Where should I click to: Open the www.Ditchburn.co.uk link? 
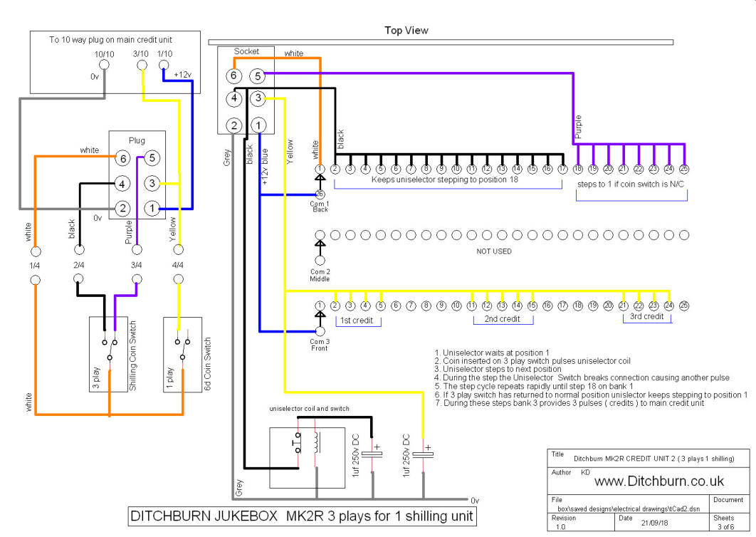click(x=659, y=481)
